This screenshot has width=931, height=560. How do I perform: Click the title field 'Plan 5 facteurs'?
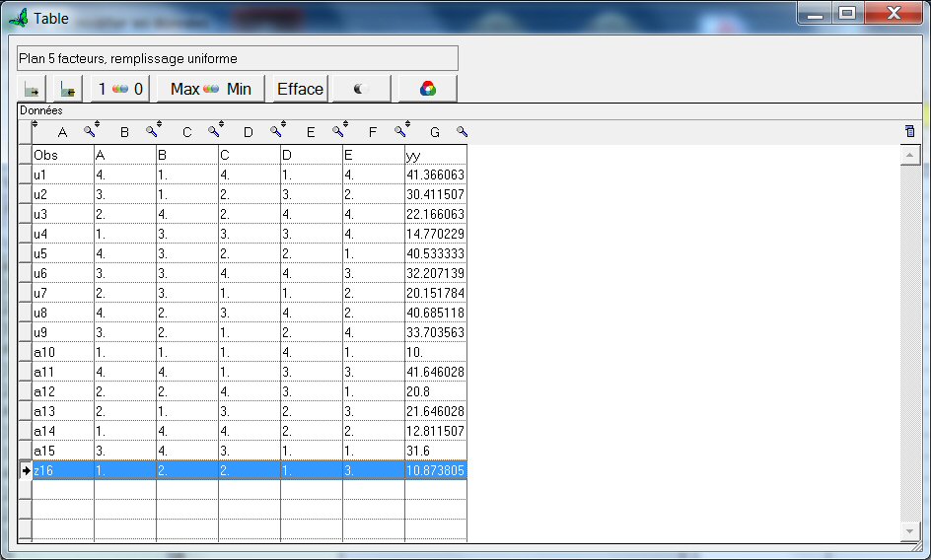[x=238, y=58]
